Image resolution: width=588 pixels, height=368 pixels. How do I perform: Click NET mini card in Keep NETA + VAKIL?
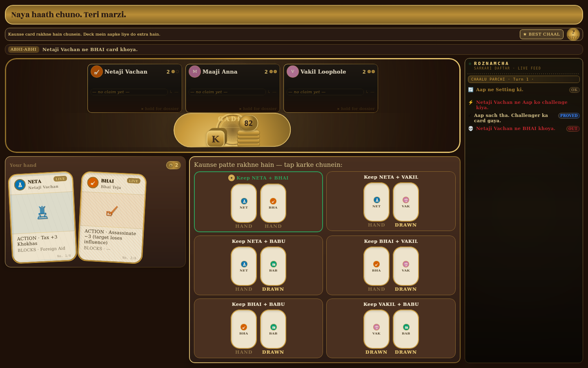click(x=376, y=202)
